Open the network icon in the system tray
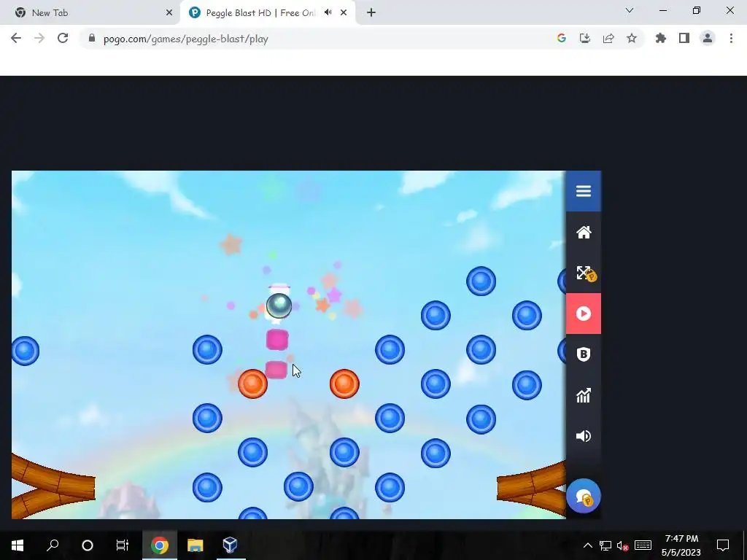 605,545
